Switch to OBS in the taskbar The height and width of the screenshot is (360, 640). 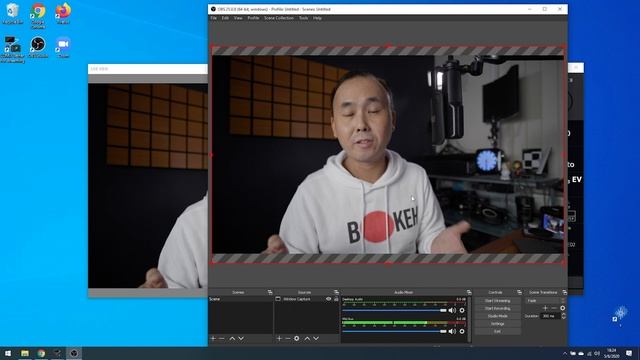[74, 353]
